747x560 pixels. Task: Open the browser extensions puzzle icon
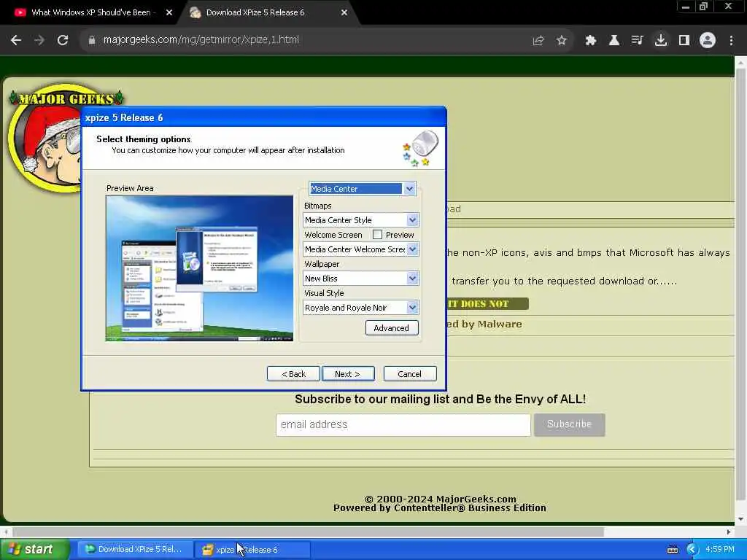pos(591,40)
